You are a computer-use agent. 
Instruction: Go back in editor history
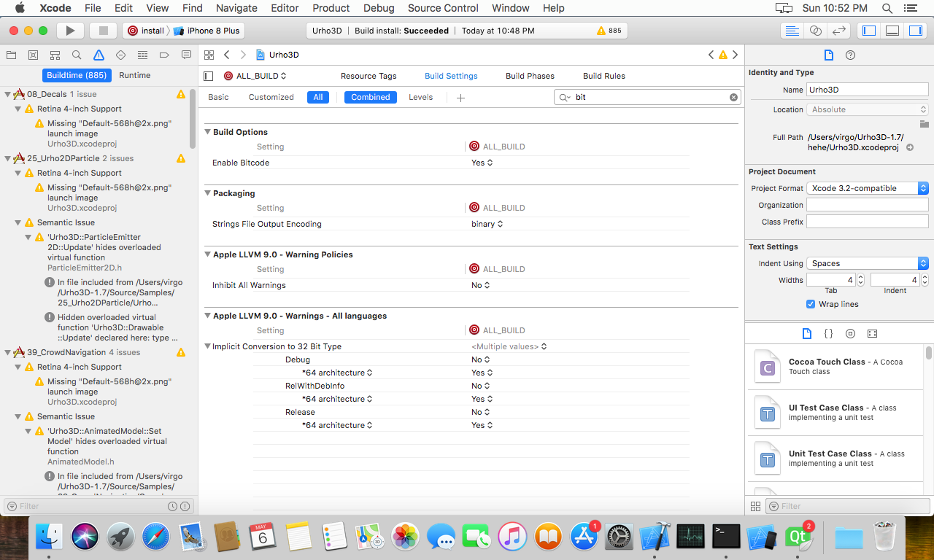click(x=227, y=55)
